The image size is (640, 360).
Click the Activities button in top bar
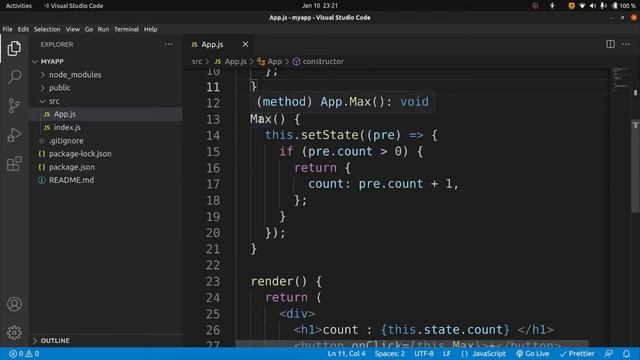18,6
